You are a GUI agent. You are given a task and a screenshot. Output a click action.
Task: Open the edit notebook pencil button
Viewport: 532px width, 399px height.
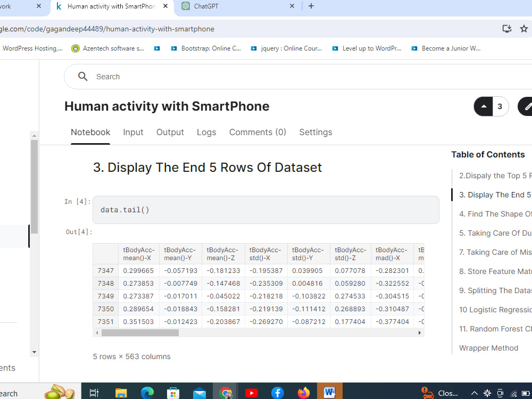pos(526,106)
